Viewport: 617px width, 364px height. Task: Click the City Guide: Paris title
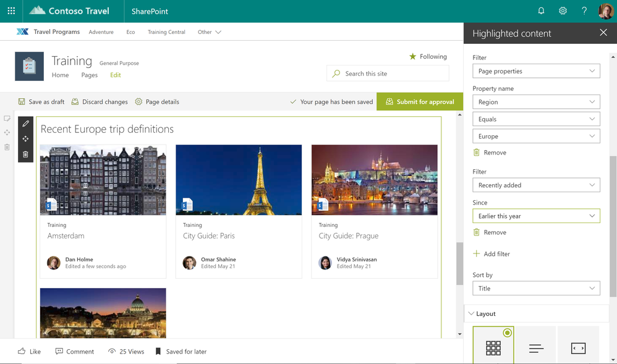tap(208, 235)
